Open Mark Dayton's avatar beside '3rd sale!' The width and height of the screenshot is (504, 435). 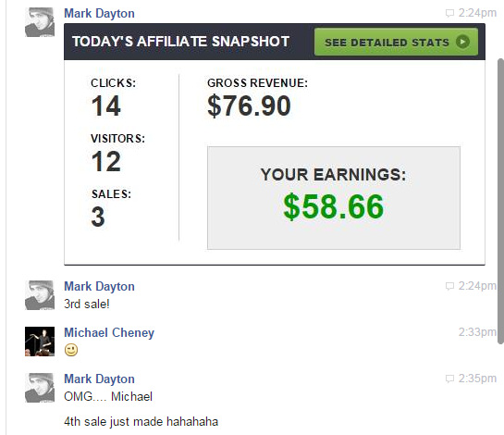(x=40, y=295)
